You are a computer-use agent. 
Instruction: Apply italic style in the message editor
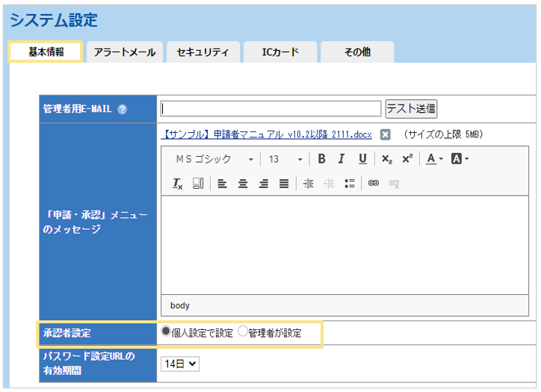341,159
